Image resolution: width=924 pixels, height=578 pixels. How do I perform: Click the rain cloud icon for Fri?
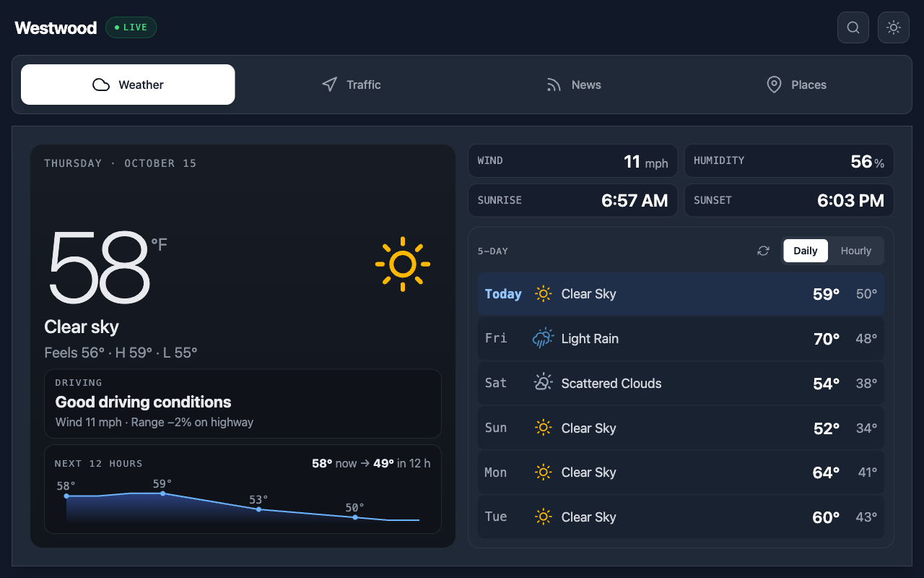[x=543, y=338]
